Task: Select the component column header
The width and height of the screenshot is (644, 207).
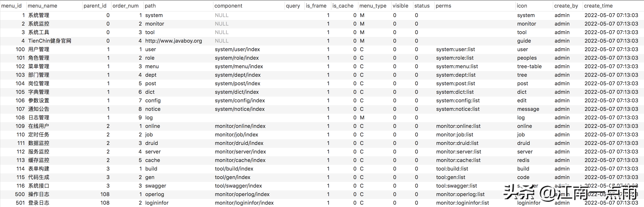Action: point(228,6)
